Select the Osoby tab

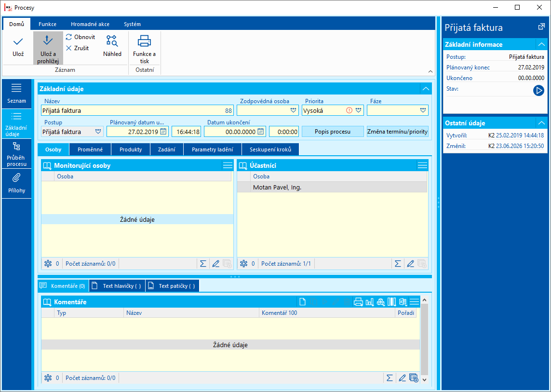pyautogui.click(x=54, y=149)
